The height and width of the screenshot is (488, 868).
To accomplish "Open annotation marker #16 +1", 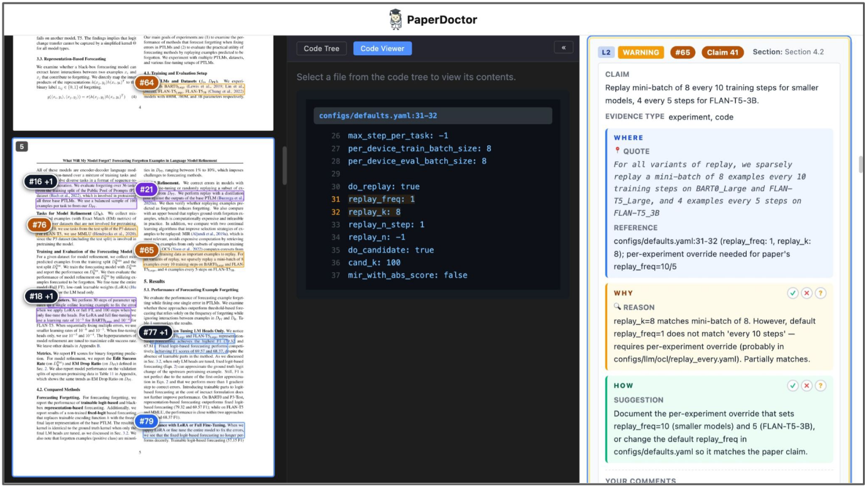I will click(x=41, y=182).
